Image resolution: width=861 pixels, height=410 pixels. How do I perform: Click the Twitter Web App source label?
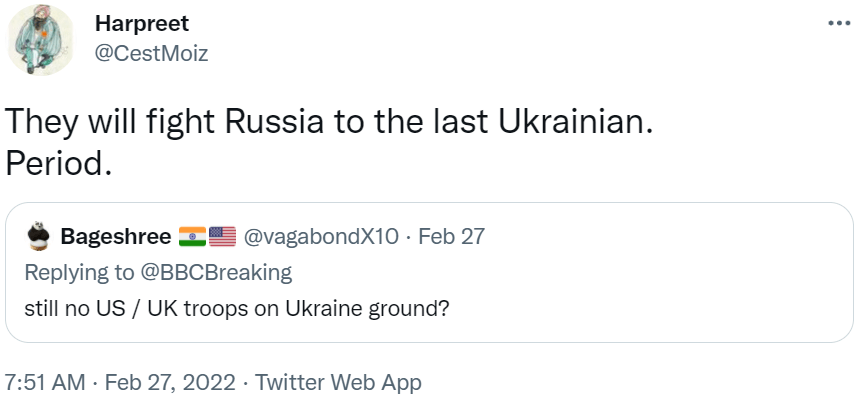coord(339,382)
